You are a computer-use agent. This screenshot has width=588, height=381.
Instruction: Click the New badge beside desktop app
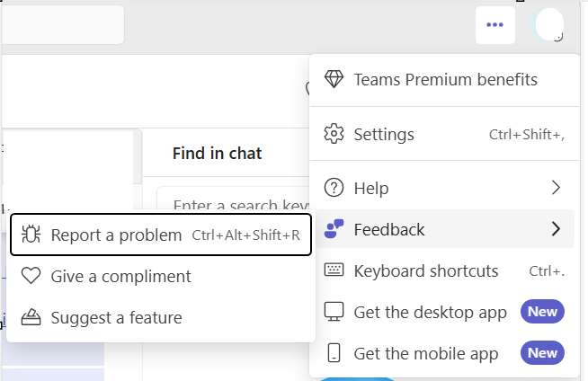coord(542,312)
